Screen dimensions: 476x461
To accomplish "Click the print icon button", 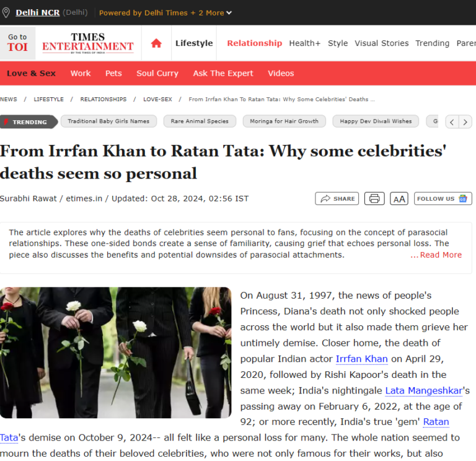I will 374,198.
